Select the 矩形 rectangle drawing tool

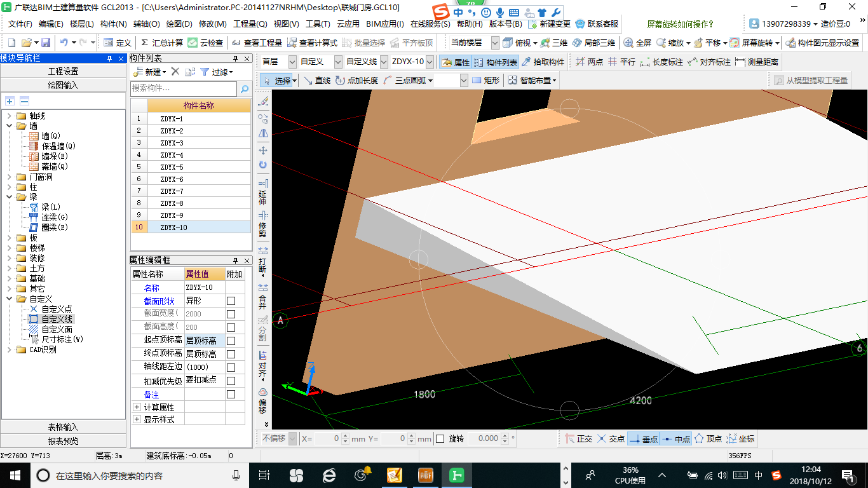pyautogui.click(x=486, y=81)
